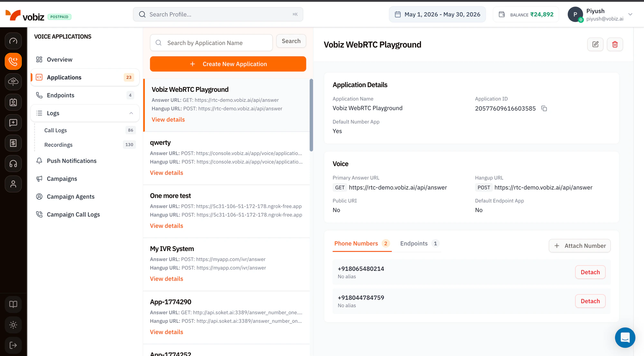
Task: Click the Search button
Action: coord(291,41)
